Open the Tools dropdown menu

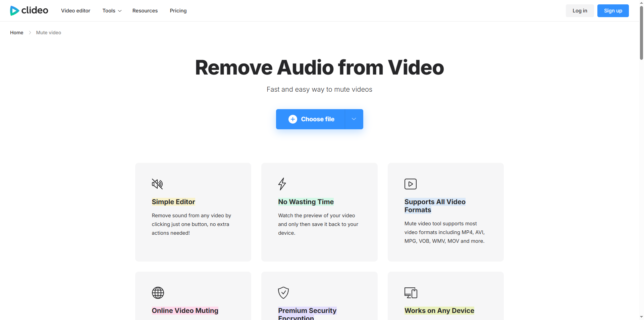click(x=111, y=10)
